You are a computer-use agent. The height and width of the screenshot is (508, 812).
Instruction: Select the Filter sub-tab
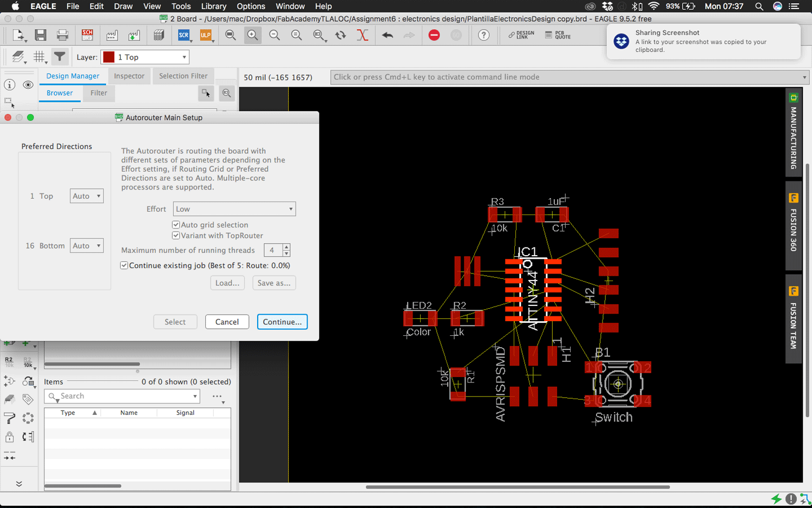tap(99, 93)
